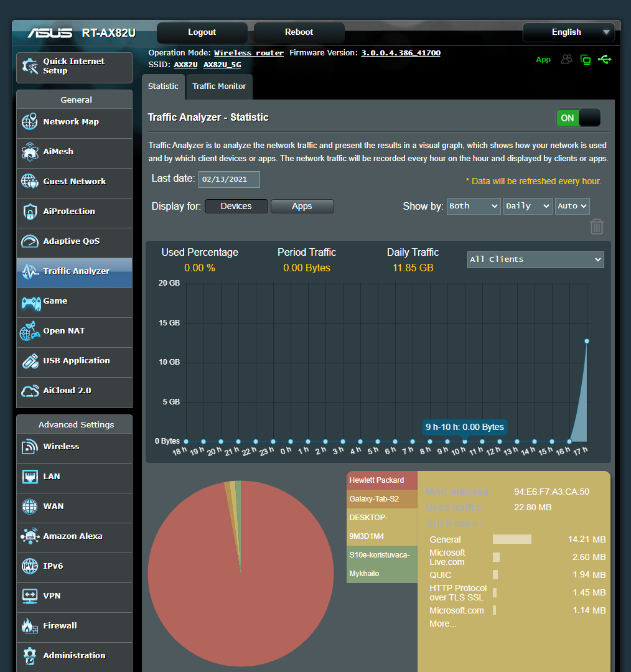Image resolution: width=631 pixels, height=672 pixels.
Task: Click the Logout button
Action: 202,32
